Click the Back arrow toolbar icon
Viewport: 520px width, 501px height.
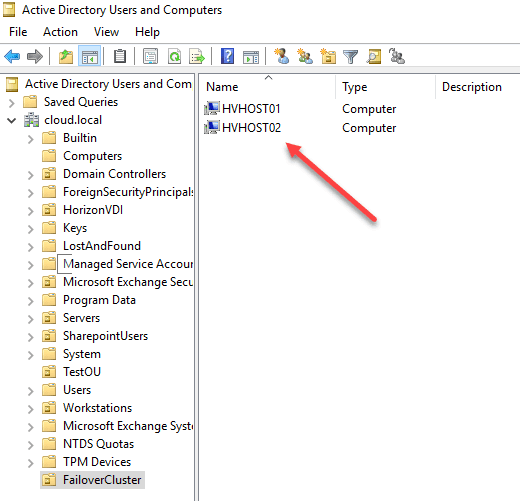pyautogui.click(x=12, y=56)
